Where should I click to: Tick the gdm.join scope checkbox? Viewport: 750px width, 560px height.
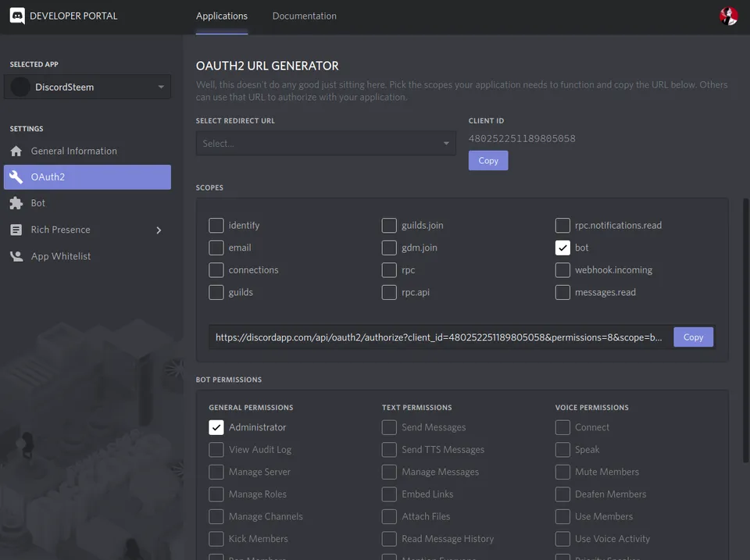[389, 248]
